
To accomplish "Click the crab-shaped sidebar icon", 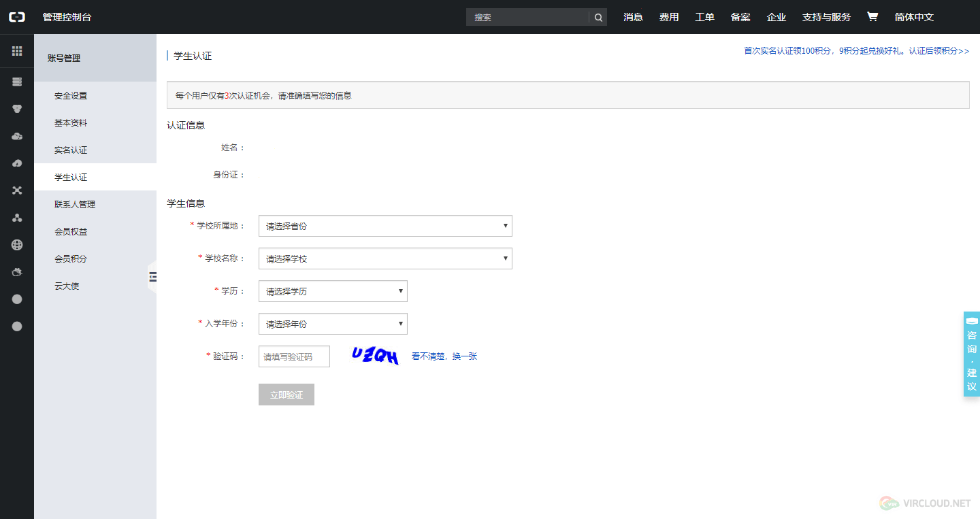I will coord(17,272).
